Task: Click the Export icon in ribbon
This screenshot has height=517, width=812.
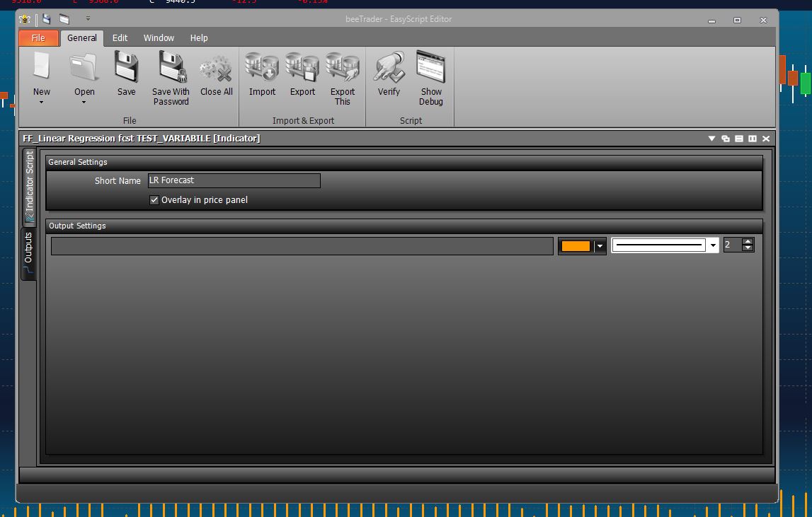Action: [x=302, y=67]
